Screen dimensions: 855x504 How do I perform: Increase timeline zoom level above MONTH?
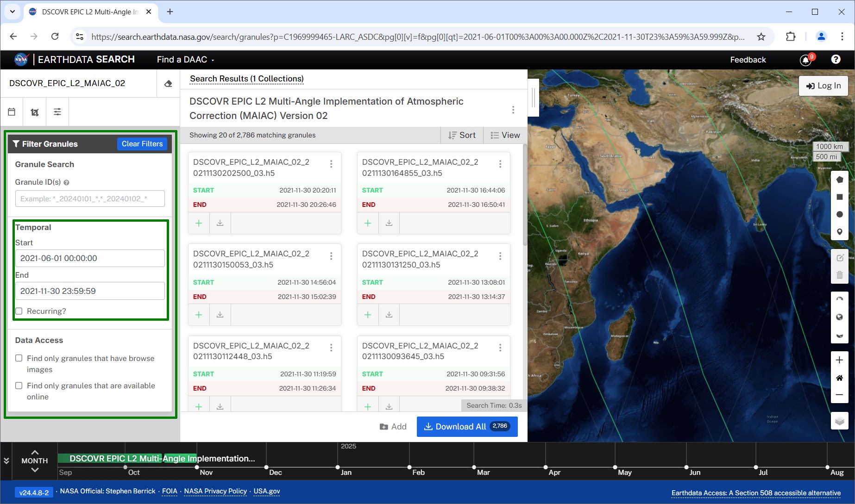point(35,452)
